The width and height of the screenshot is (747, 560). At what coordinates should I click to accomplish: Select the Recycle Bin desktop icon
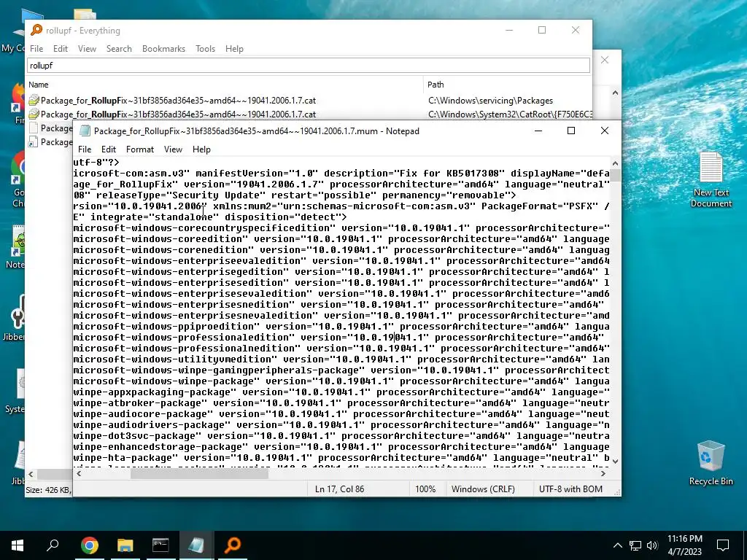tap(711, 463)
